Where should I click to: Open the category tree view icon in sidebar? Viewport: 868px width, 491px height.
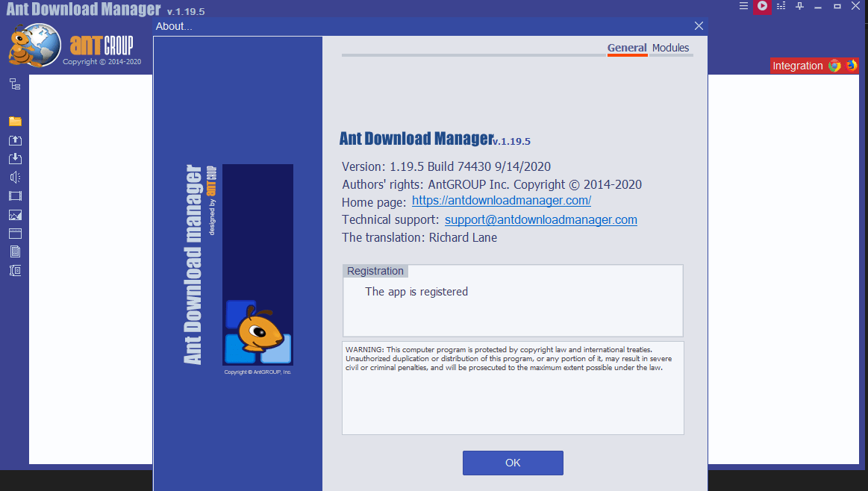(15, 84)
